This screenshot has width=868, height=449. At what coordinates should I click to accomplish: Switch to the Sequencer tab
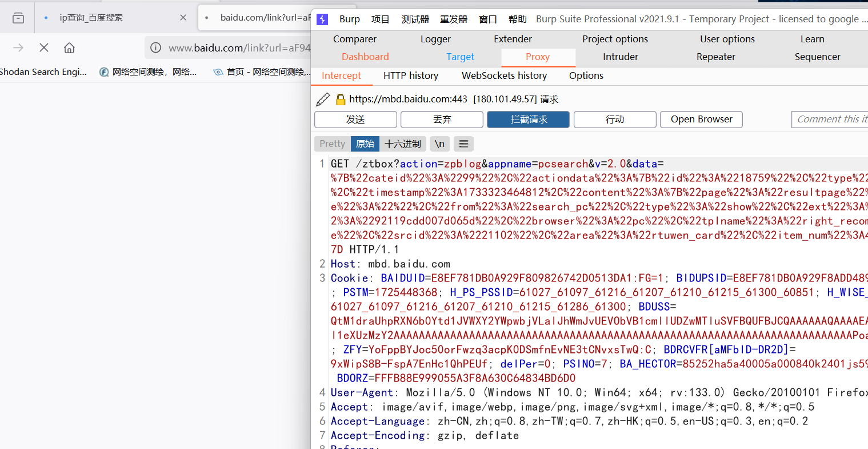818,57
